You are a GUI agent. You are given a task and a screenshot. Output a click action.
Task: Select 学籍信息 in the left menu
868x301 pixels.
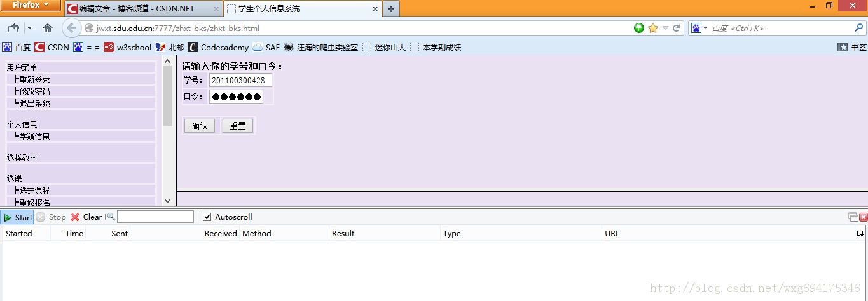[x=34, y=137]
